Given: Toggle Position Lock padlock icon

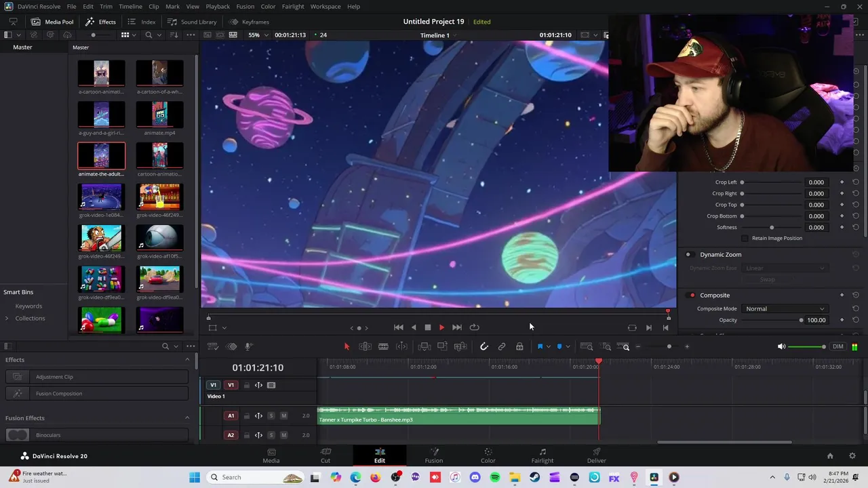Looking at the screenshot, I should click(x=519, y=346).
